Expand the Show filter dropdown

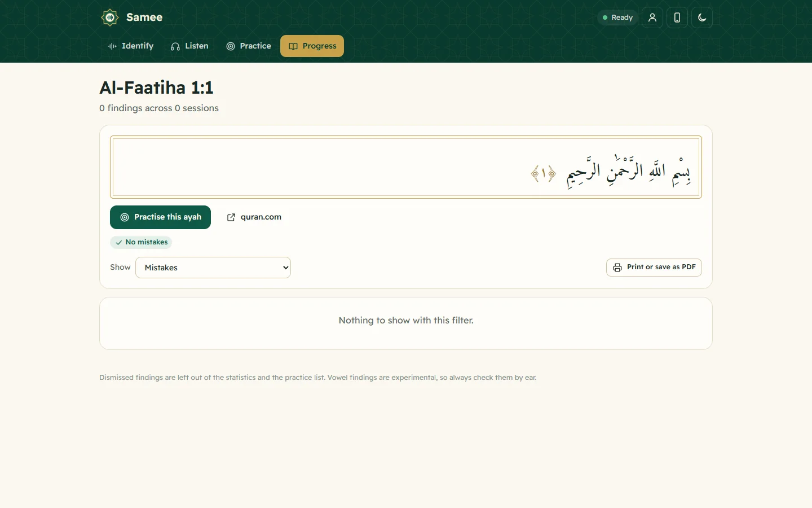coord(213,268)
